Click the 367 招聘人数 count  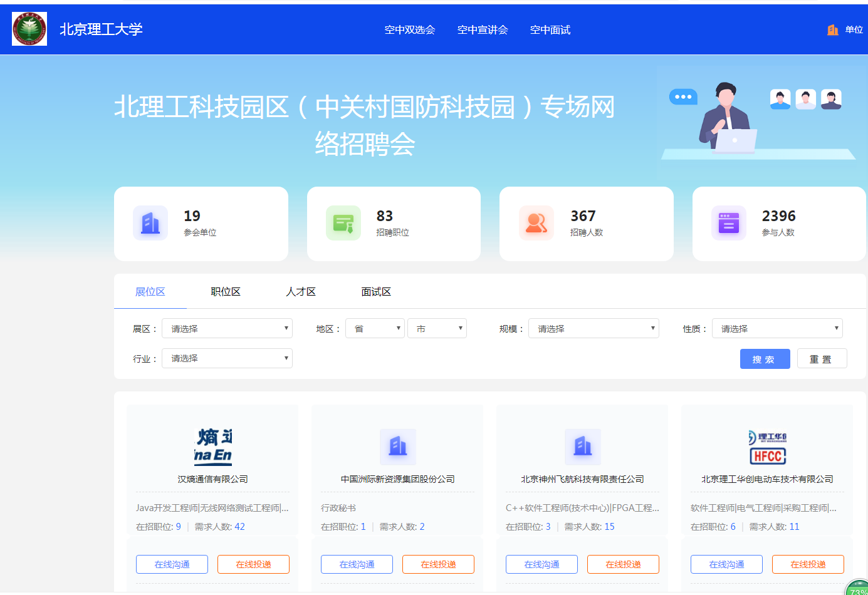(583, 216)
